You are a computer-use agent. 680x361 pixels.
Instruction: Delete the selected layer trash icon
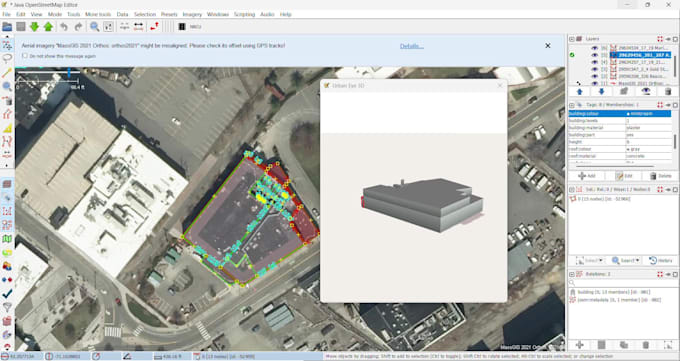[668, 91]
